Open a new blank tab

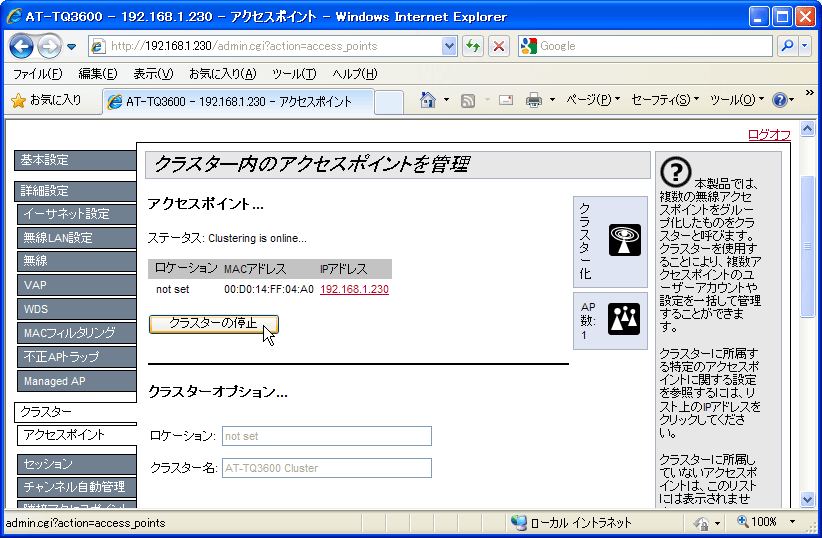[388, 102]
